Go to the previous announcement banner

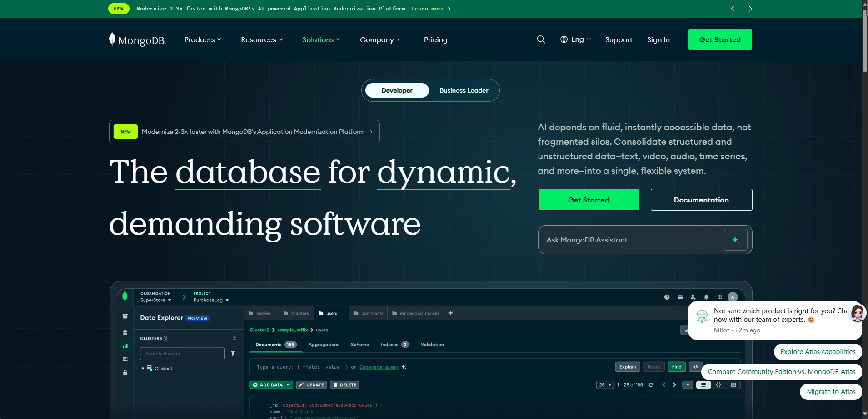coord(733,9)
